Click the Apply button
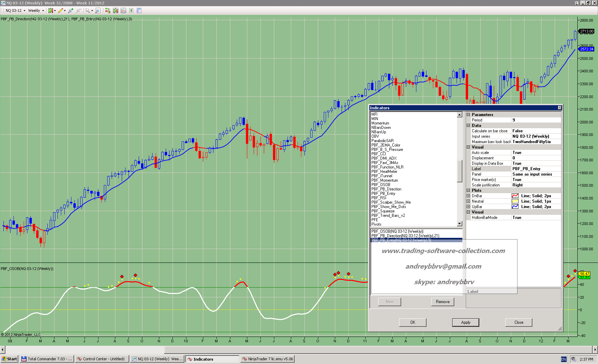Image resolution: width=598 pixels, height=364 pixels. pos(465,322)
